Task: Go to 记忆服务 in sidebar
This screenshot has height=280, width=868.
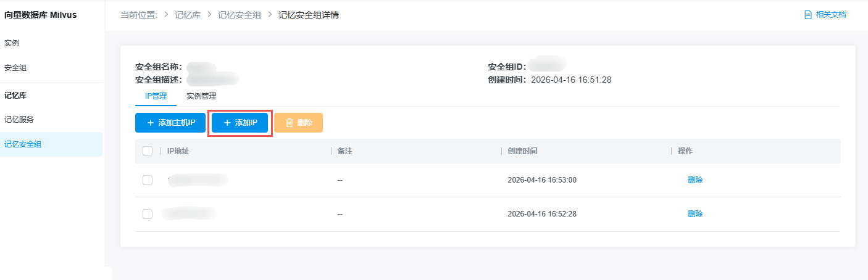Action: pos(19,120)
